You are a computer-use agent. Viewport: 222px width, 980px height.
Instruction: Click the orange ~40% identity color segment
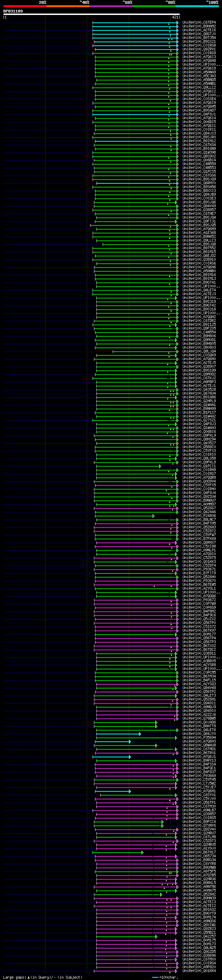pyautogui.click(x=68, y=6)
